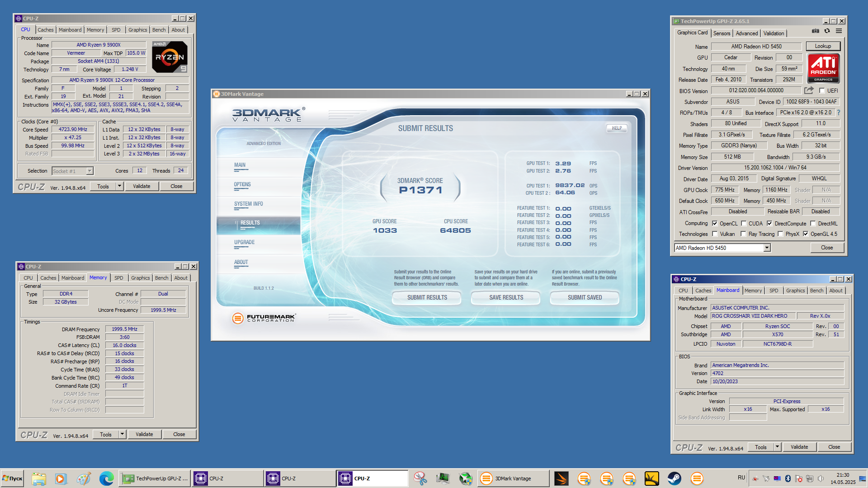Switch to the Sensors tab in GPU-Z
Image resolution: width=868 pixels, height=488 pixels.
tap(722, 33)
